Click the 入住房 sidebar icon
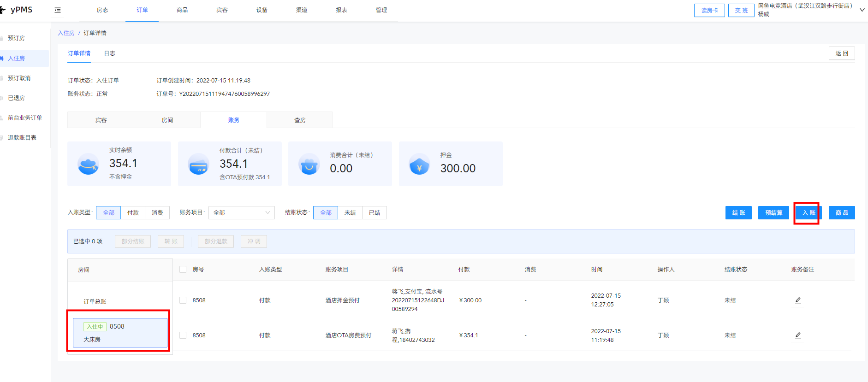Viewport: 868px width, 382px height. click(x=2, y=59)
